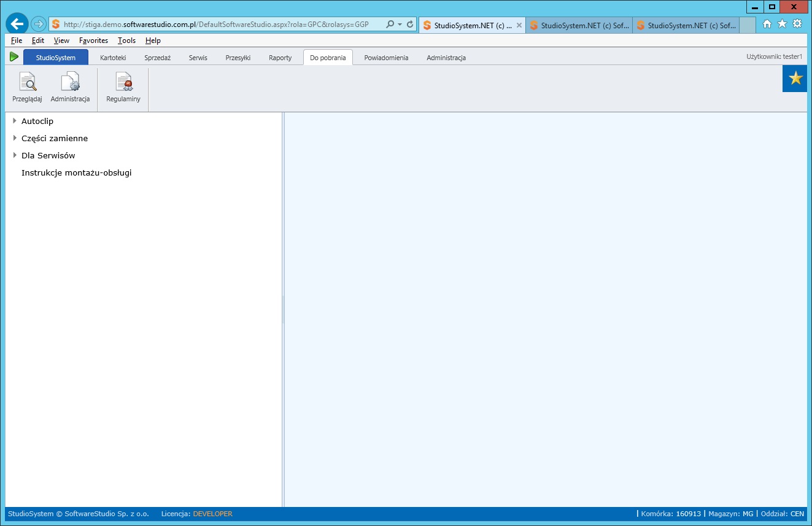
Task: Open the View menu
Action: 61,41
